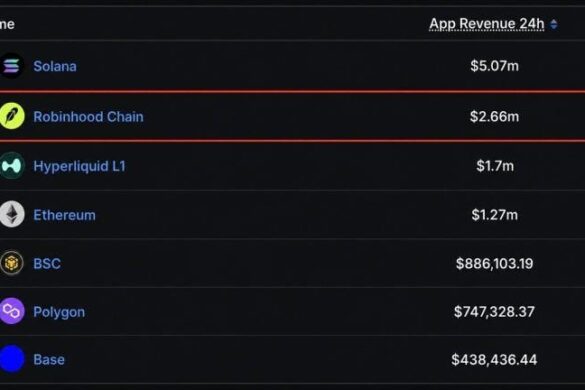Sort by App Revenue 24h column header
This screenshot has width=585, height=390.
(x=487, y=24)
